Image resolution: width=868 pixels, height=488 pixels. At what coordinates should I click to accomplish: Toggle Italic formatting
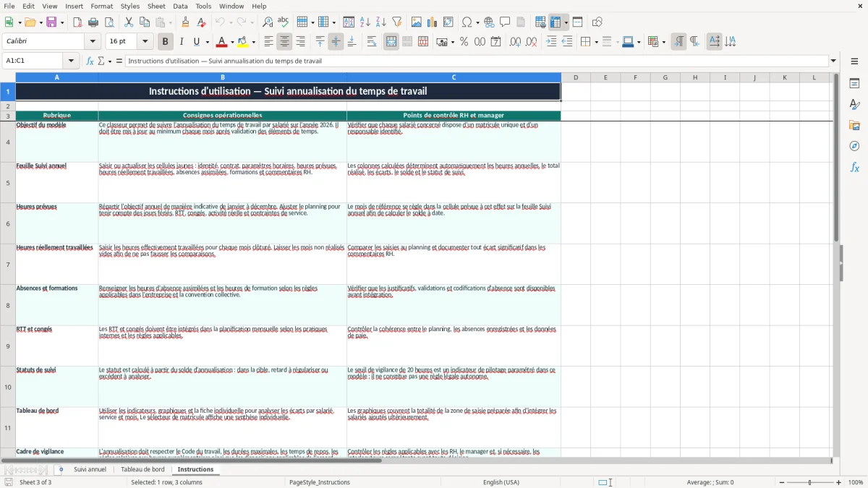pos(182,42)
